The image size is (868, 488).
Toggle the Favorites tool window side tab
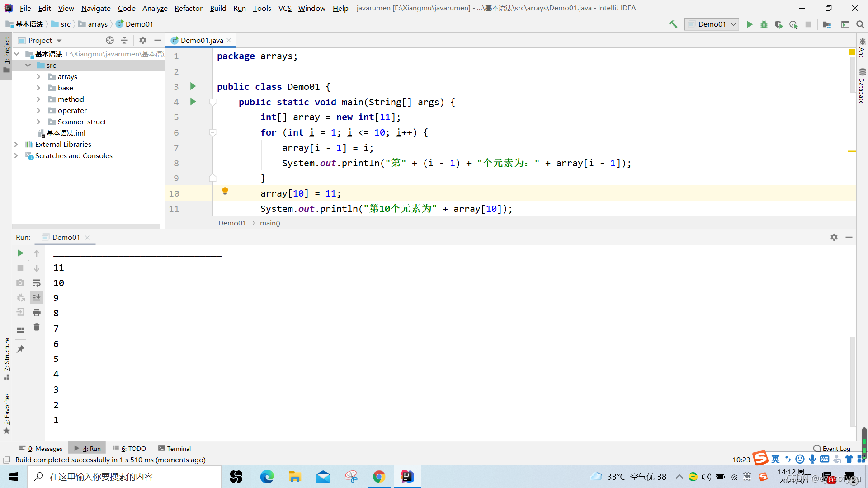tap(6, 413)
